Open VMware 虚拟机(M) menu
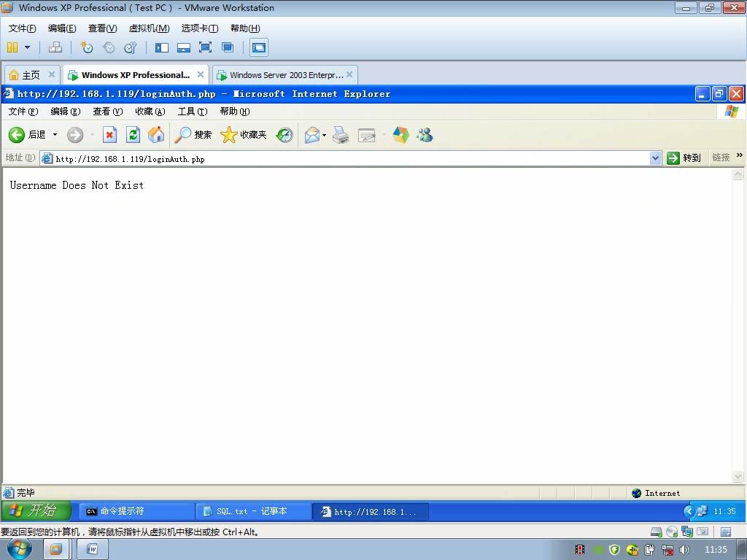The image size is (747, 560). click(149, 28)
